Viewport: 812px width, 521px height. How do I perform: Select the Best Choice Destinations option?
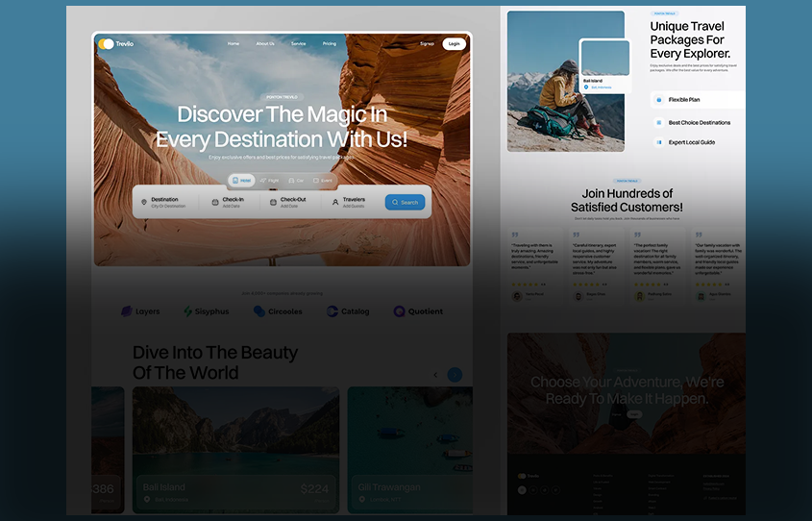[693, 123]
